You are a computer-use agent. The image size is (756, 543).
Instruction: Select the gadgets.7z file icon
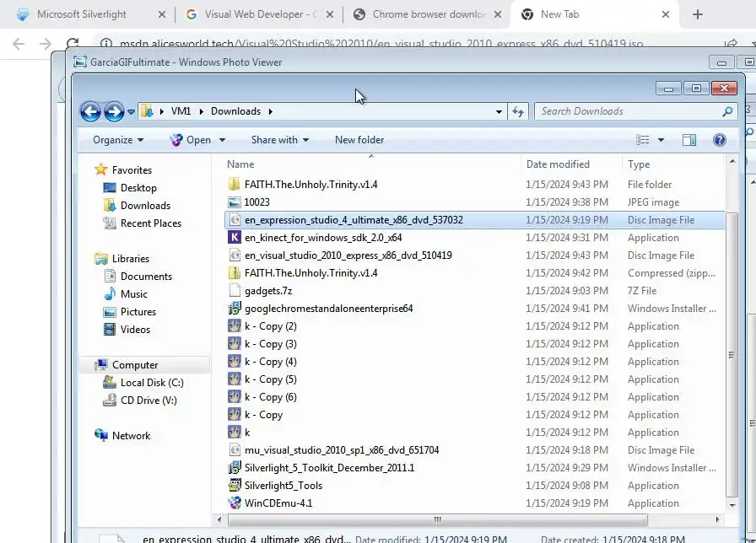click(x=235, y=291)
